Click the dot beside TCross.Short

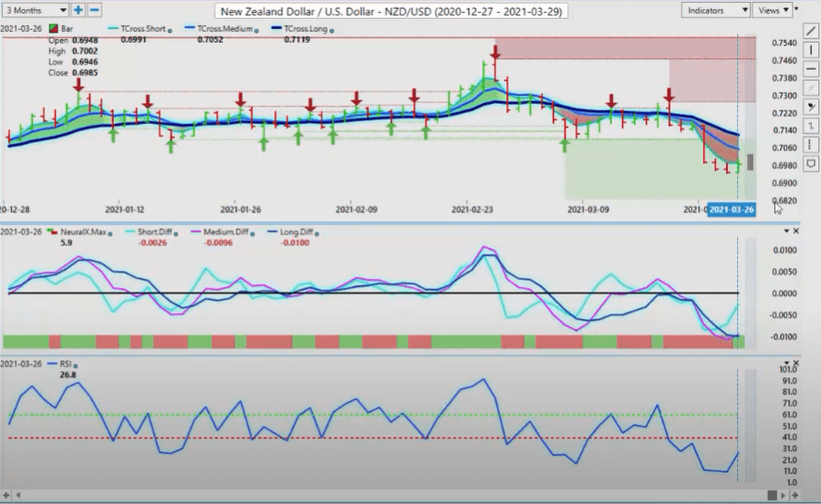pos(170,30)
